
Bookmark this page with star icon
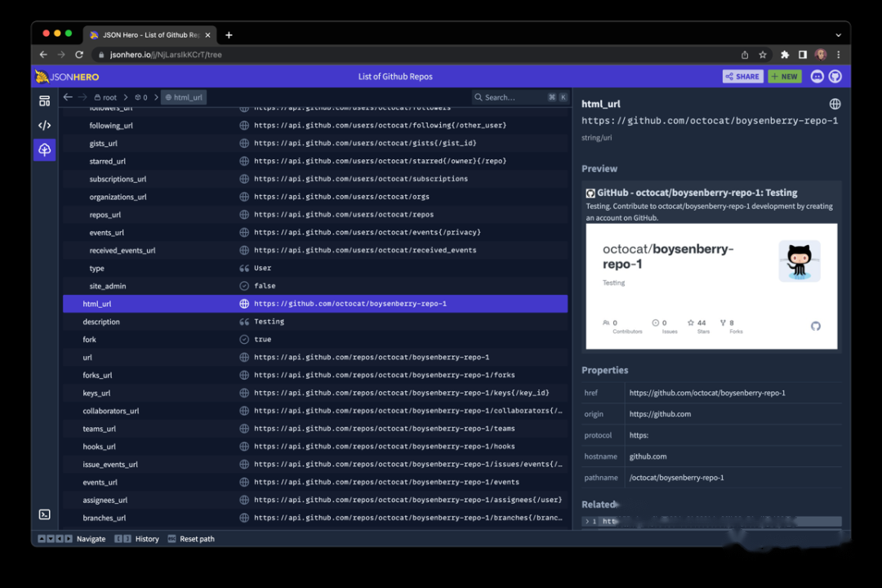coord(763,55)
